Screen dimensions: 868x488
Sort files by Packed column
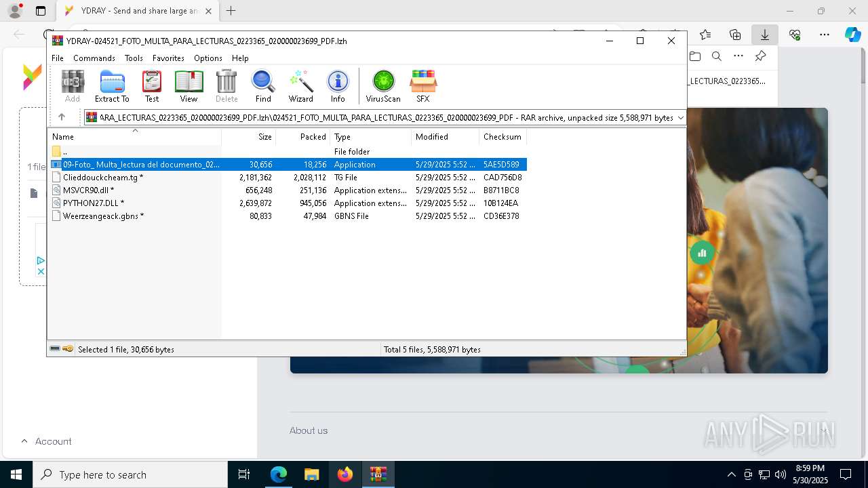pos(303,137)
